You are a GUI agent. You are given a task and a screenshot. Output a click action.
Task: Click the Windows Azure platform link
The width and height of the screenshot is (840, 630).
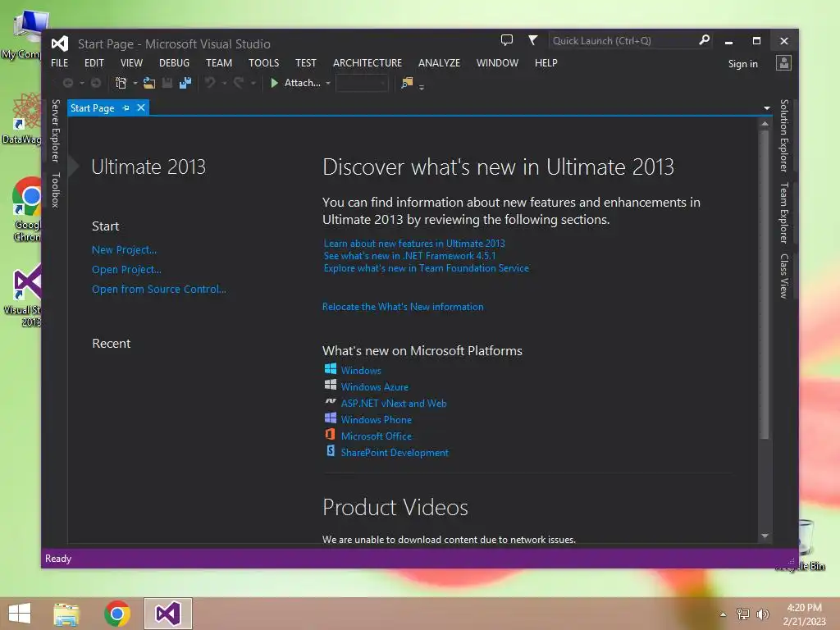(x=374, y=387)
